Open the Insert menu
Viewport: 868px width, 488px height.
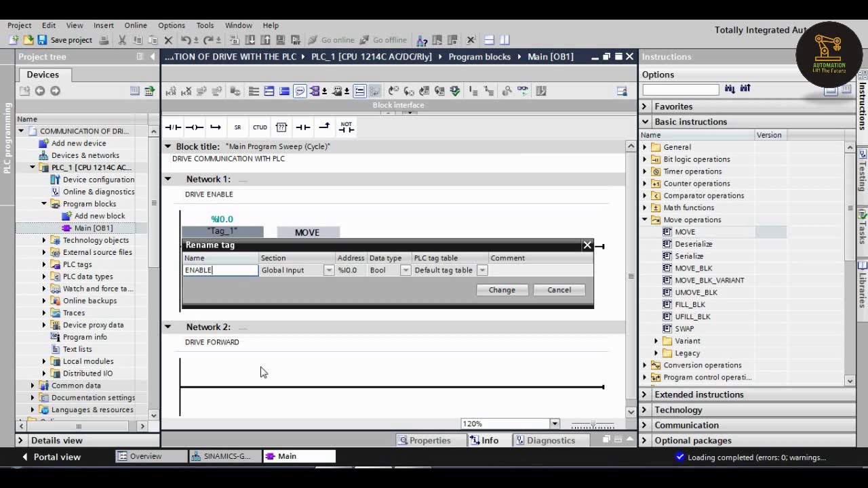click(104, 25)
